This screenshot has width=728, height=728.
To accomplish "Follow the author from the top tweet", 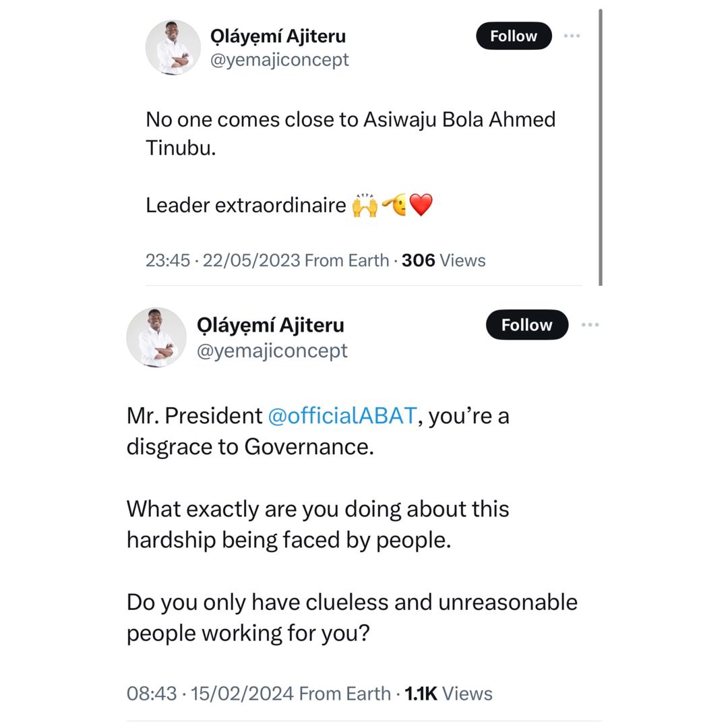I will click(514, 36).
